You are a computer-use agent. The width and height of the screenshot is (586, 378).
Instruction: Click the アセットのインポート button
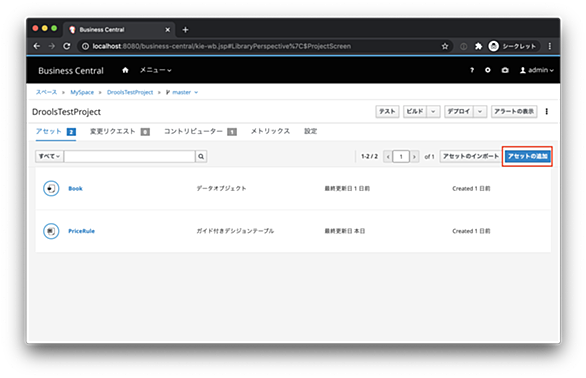pos(471,156)
